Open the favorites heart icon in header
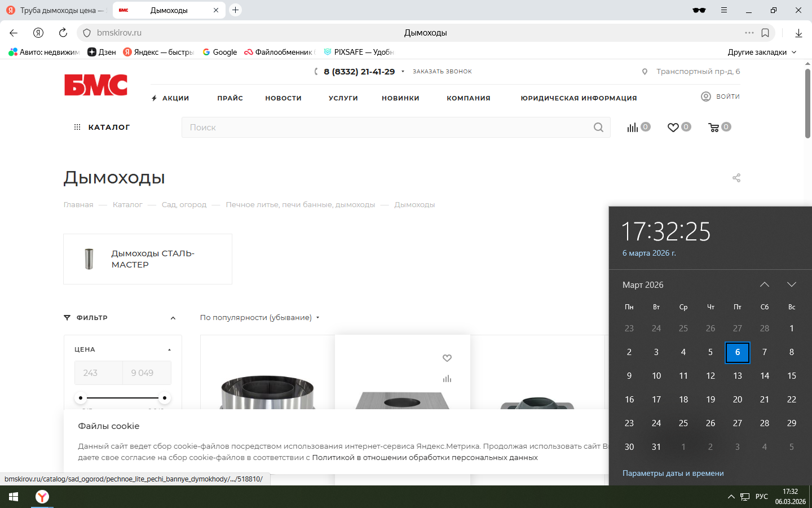The width and height of the screenshot is (812, 508). click(x=673, y=128)
